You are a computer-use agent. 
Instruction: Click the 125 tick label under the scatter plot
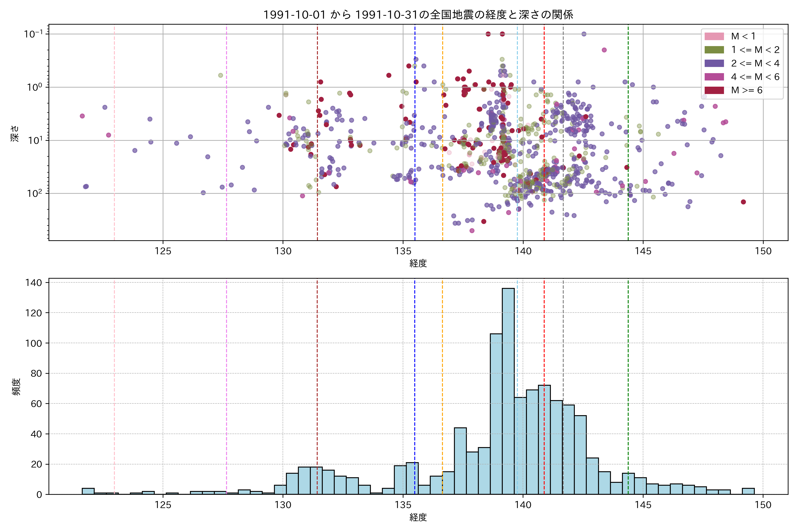[x=163, y=251]
